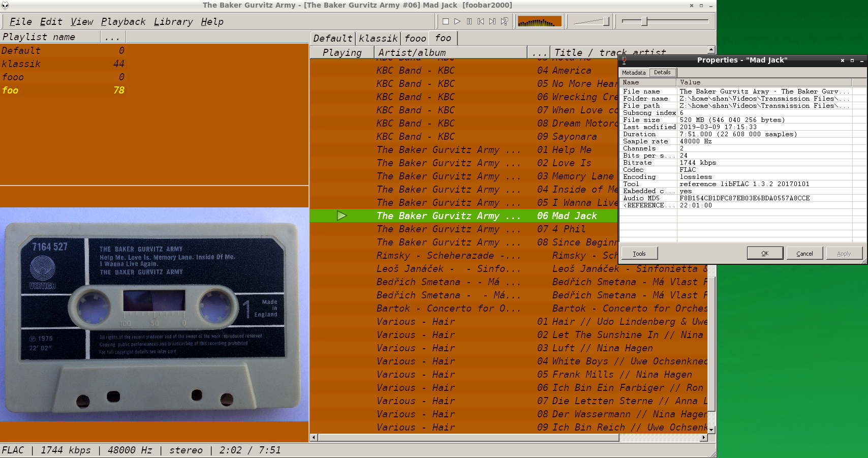Select track 01 Hair by Udo Lindenberg

(508, 322)
